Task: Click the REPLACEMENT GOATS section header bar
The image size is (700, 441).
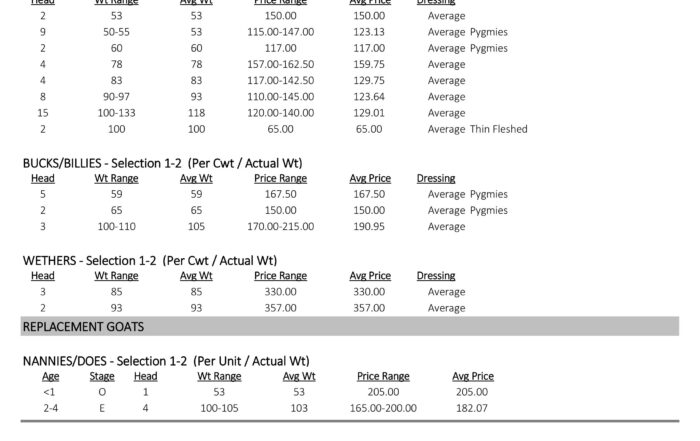Action: (349, 326)
